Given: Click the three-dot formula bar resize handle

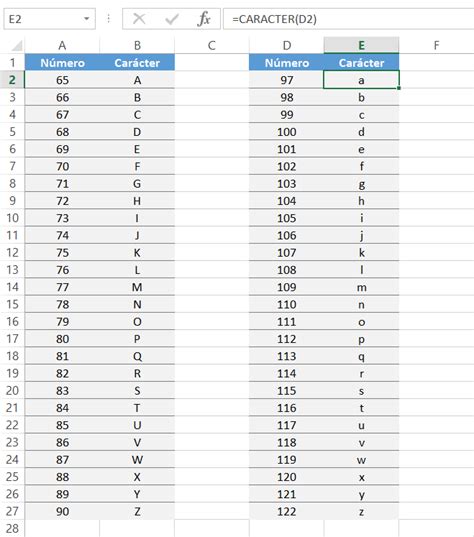Looking at the screenshot, I should click(109, 18).
